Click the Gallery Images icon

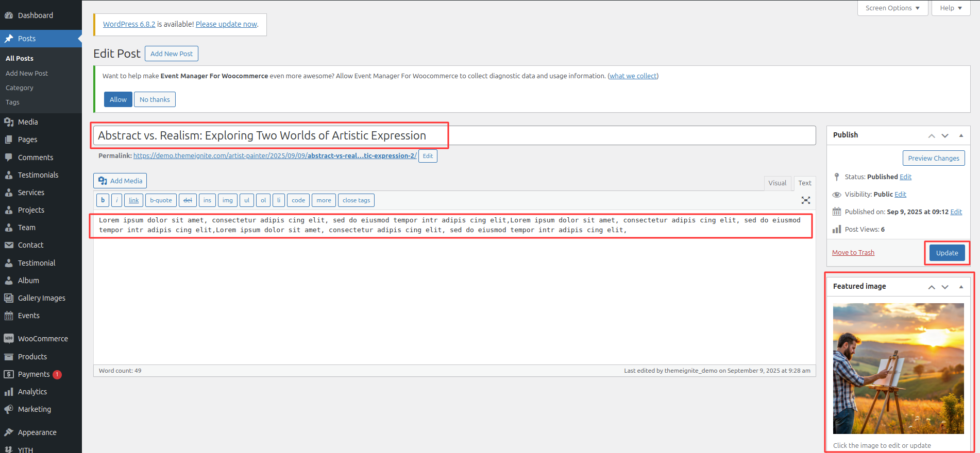pyautogui.click(x=9, y=298)
